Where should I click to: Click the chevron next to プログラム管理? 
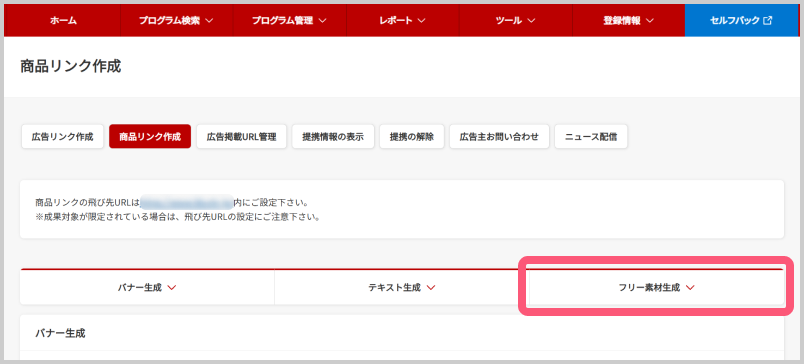(322, 21)
